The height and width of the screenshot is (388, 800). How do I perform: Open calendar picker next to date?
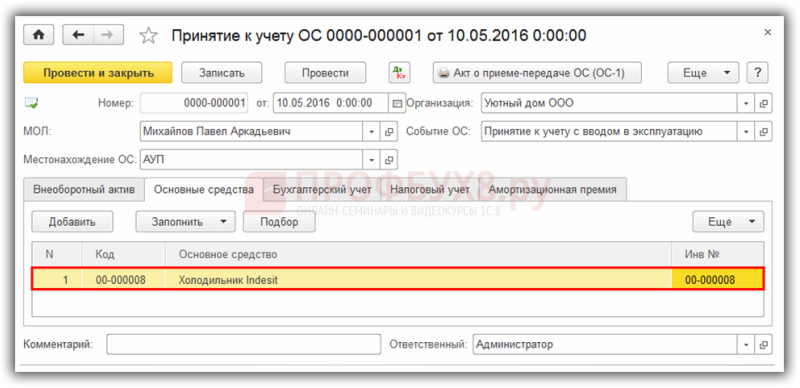[397, 103]
